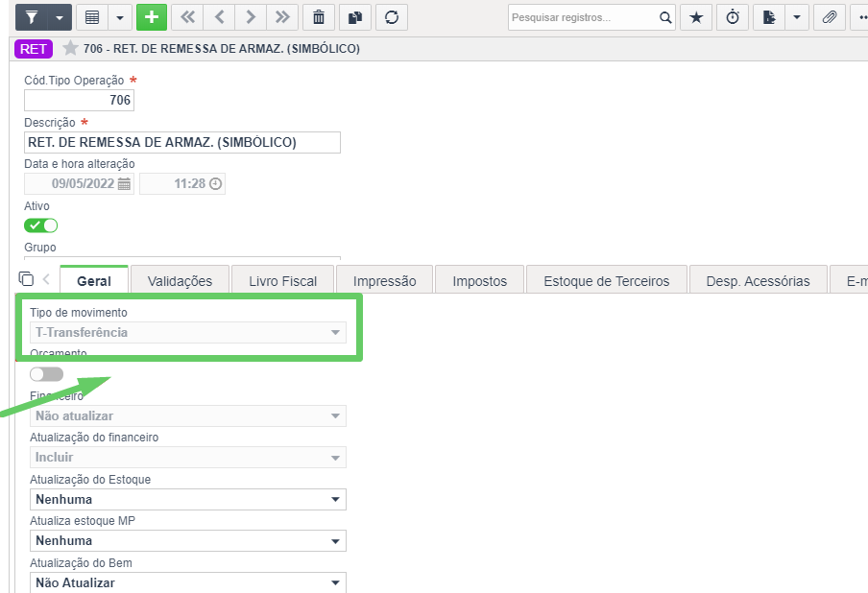Click the filter funnel icon
Screen dimensions: 868x593
pyautogui.click(x=32, y=17)
